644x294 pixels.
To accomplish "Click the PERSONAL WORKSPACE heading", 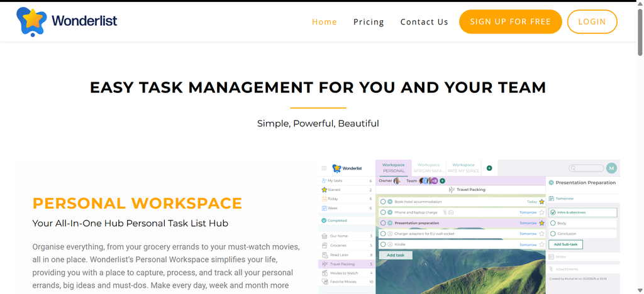I will tap(137, 204).
